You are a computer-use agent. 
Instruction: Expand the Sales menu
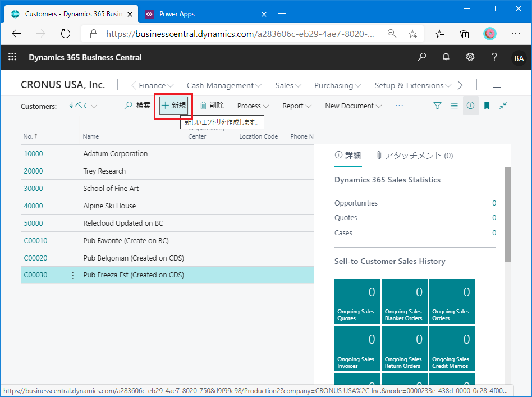[288, 85]
